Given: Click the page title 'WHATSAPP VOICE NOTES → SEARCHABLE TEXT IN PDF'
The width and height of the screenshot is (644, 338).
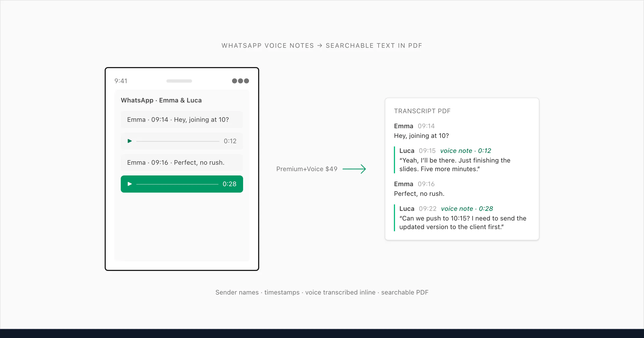Looking at the screenshot, I should [x=322, y=46].
